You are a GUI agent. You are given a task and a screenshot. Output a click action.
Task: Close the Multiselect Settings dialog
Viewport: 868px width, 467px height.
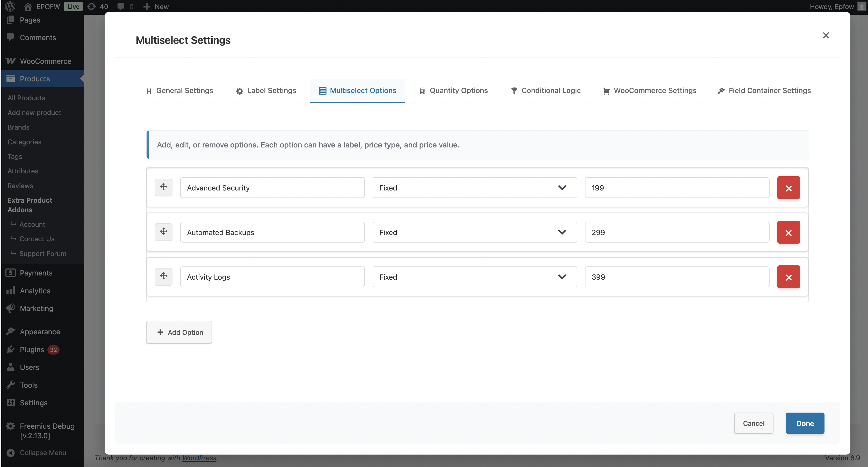tap(825, 35)
